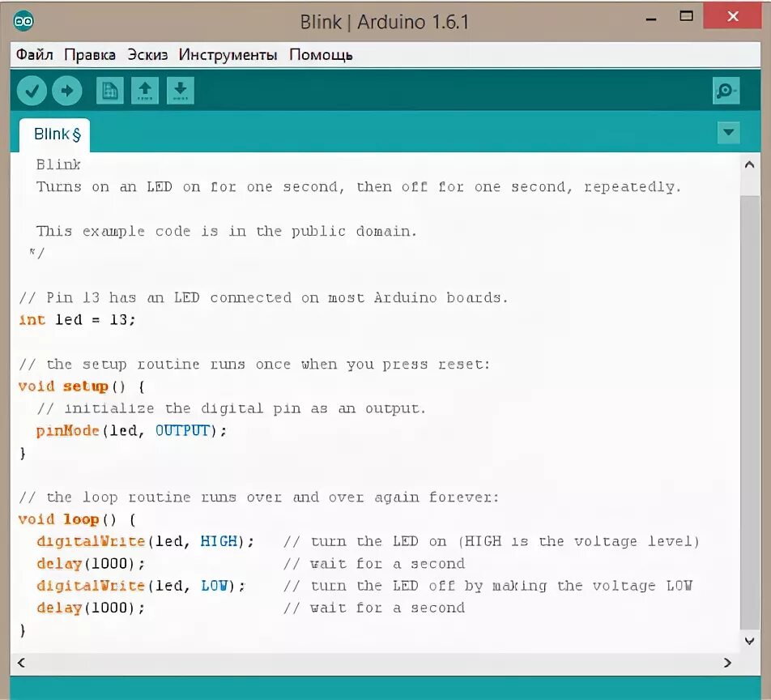
Task: Click the 'void setup() {' line
Action: [x=82, y=386]
